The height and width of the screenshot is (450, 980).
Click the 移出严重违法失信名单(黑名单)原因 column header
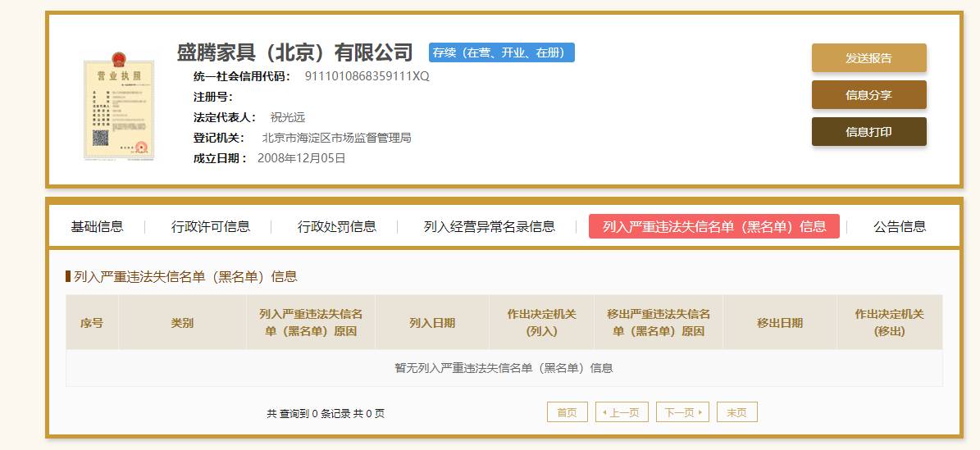[x=659, y=322]
